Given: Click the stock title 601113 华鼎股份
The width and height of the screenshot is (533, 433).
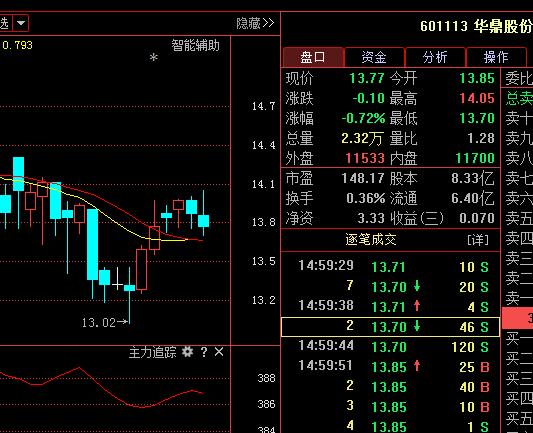Looking at the screenshot, I should point(476,26).
